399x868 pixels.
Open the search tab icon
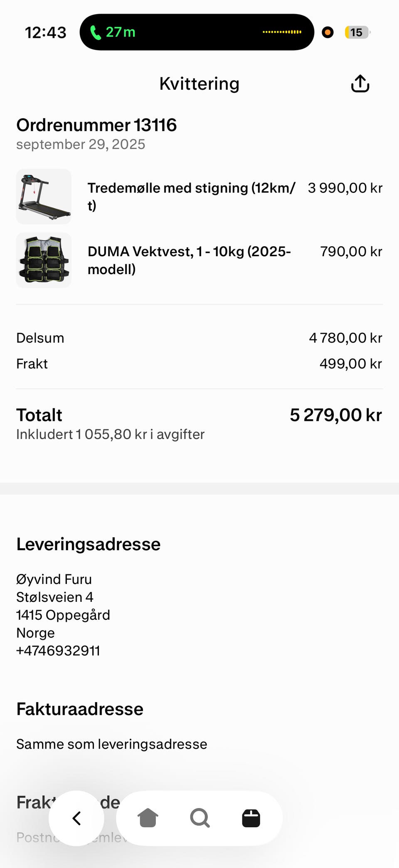click(200, 818)
